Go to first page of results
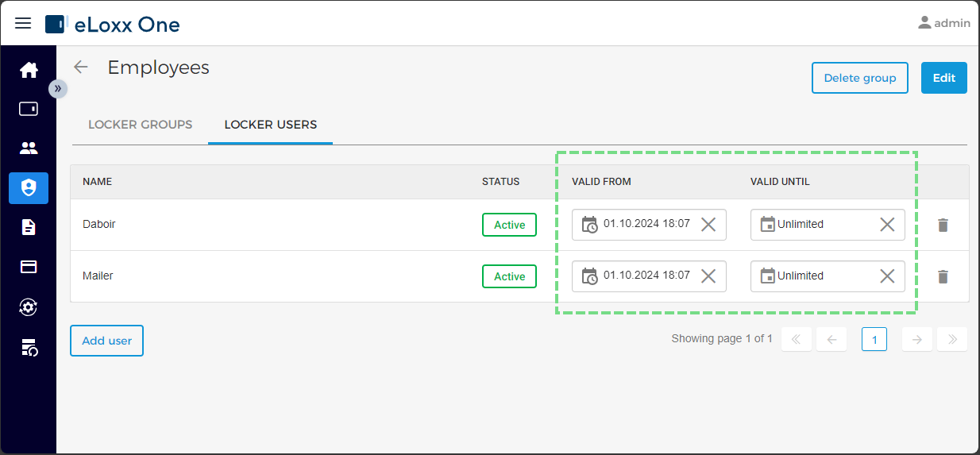The height and width of the screenshot is (455, 980). [796, 340]
